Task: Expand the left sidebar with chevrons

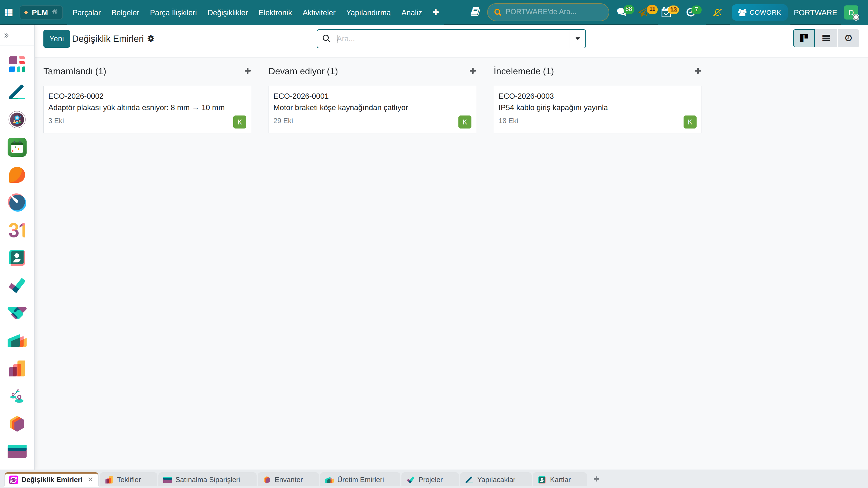Action: (x=7, y=35)
